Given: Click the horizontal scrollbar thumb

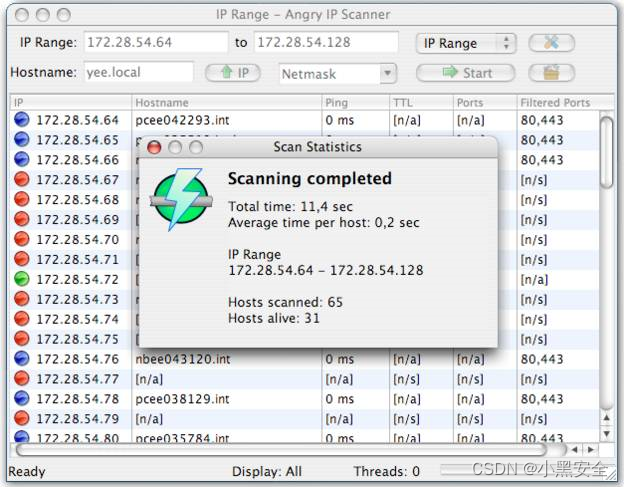Looking at the screenshot, I should pyautogui.click(x=282, y=450).
